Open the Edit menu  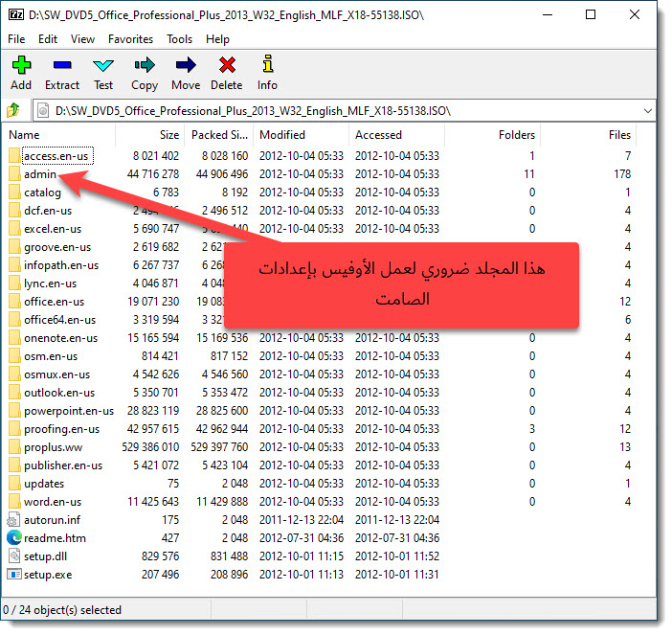pos(48,39)
